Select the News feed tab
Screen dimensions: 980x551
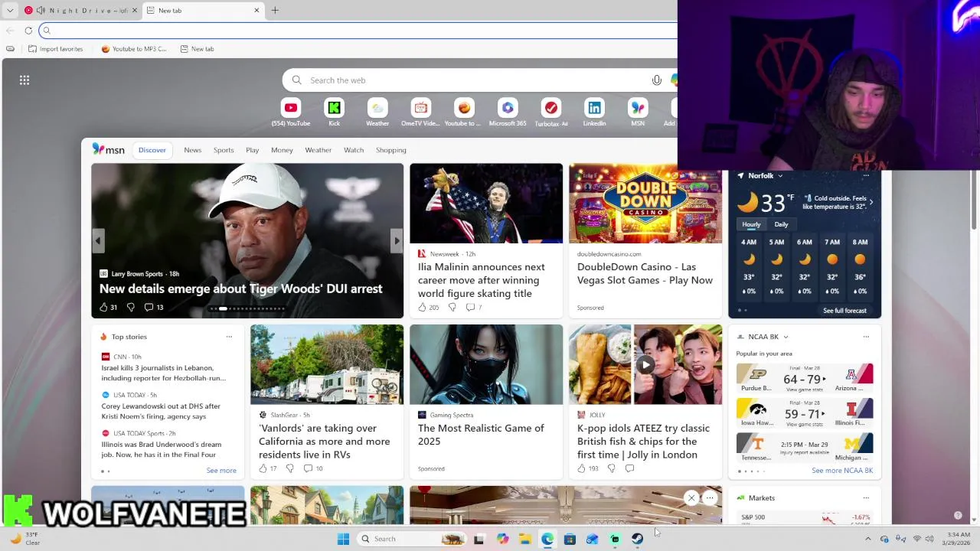(x=192, y=150)
